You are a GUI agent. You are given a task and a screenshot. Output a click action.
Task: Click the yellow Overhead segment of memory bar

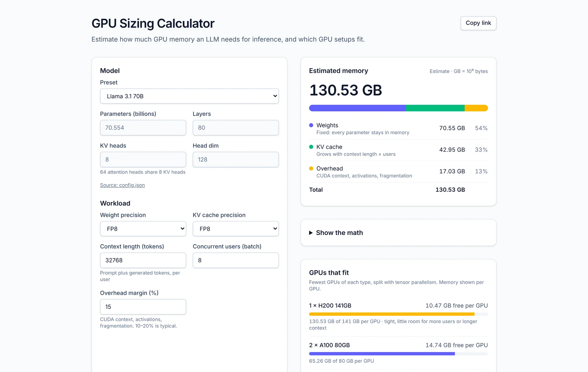tap(476, 108)
